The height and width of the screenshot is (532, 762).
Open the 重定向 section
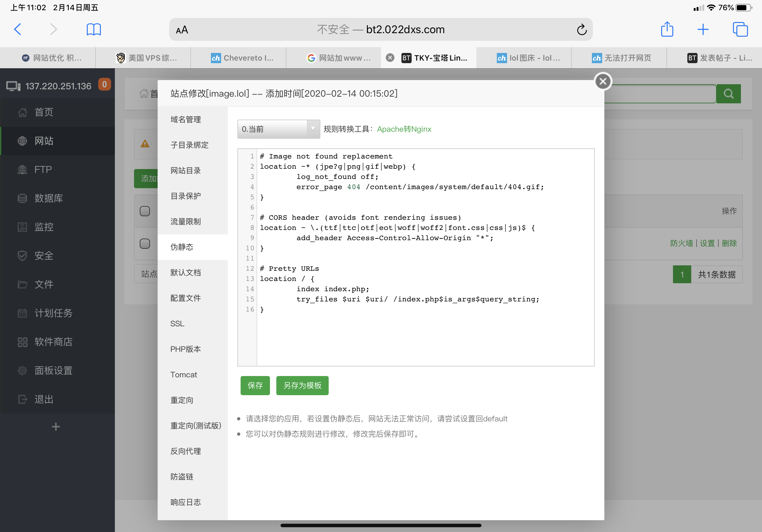coord(192,400)
